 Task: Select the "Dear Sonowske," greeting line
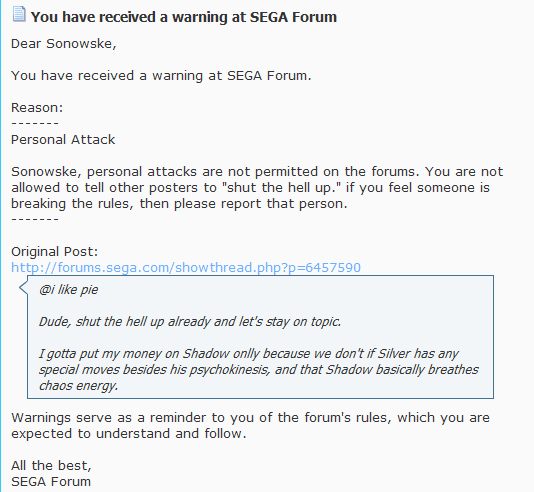[x=64, y=44]
